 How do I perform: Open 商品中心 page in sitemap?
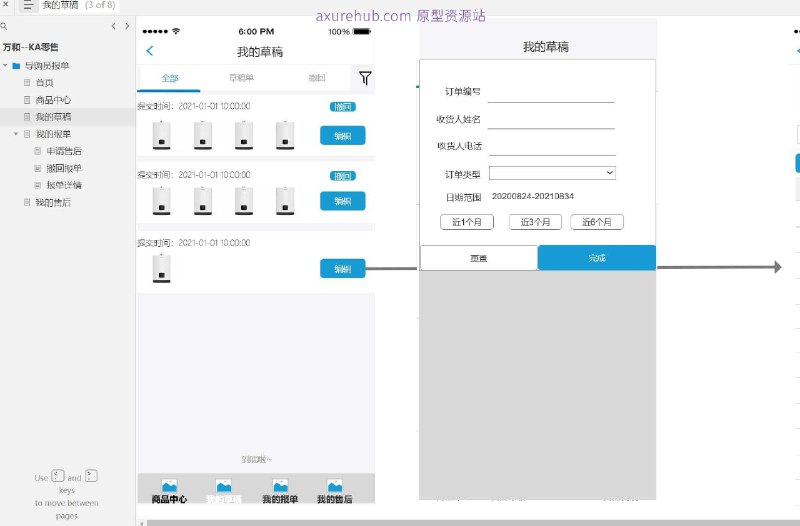click(x=53, y=100)
